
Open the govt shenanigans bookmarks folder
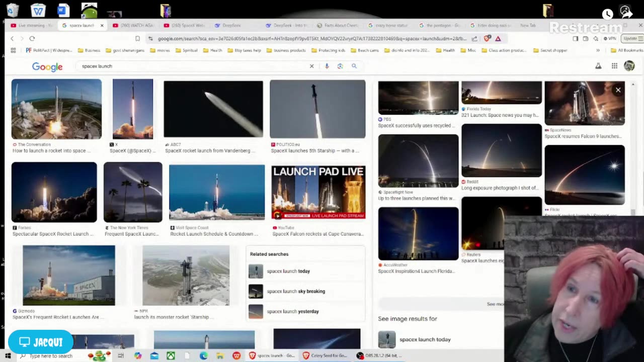(x=125, y=50)
